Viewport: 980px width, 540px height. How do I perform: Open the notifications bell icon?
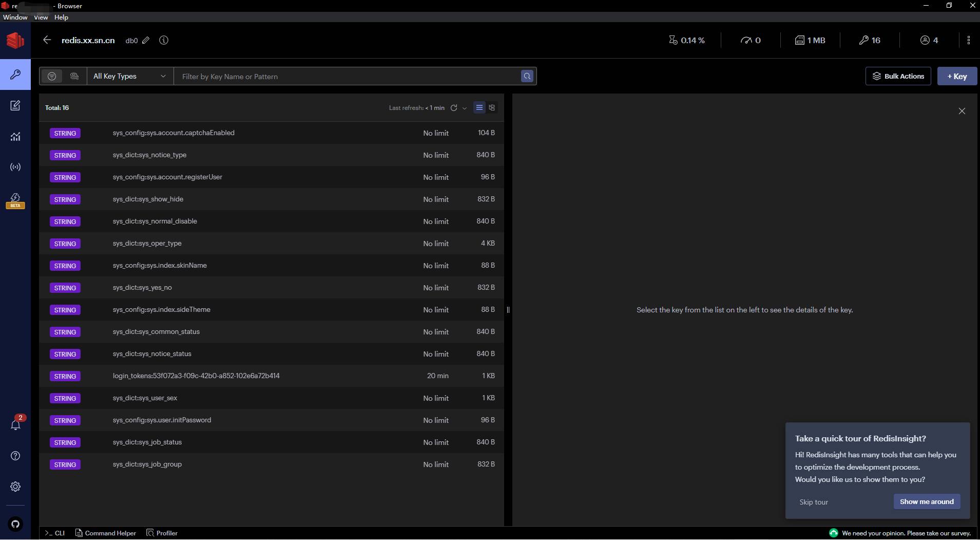tap(15, 424)
